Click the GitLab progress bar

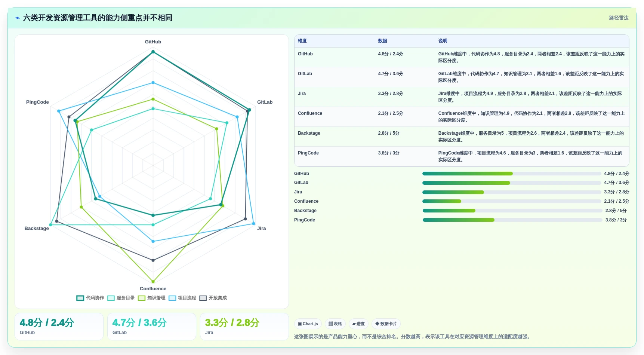tap(512, 183)
